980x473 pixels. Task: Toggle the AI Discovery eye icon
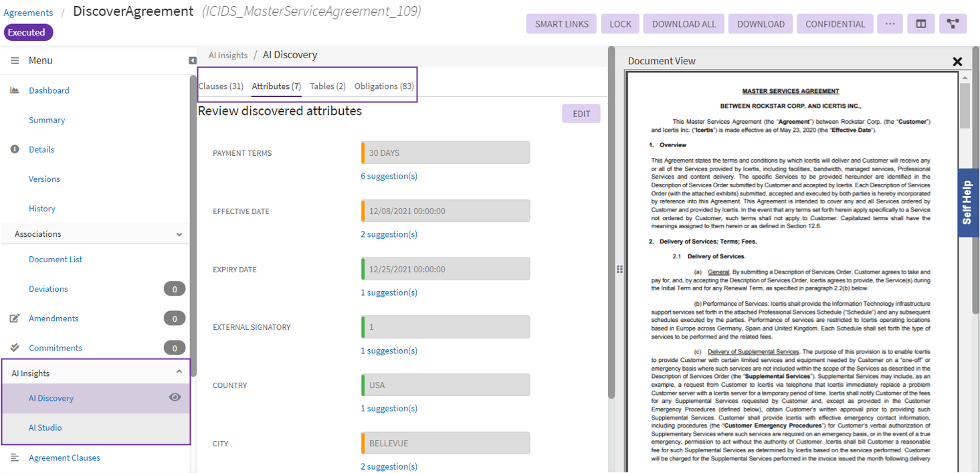[175, 397]
